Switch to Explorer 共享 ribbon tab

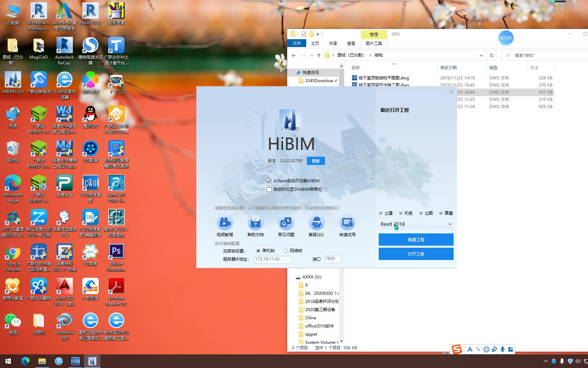point(333,43)
